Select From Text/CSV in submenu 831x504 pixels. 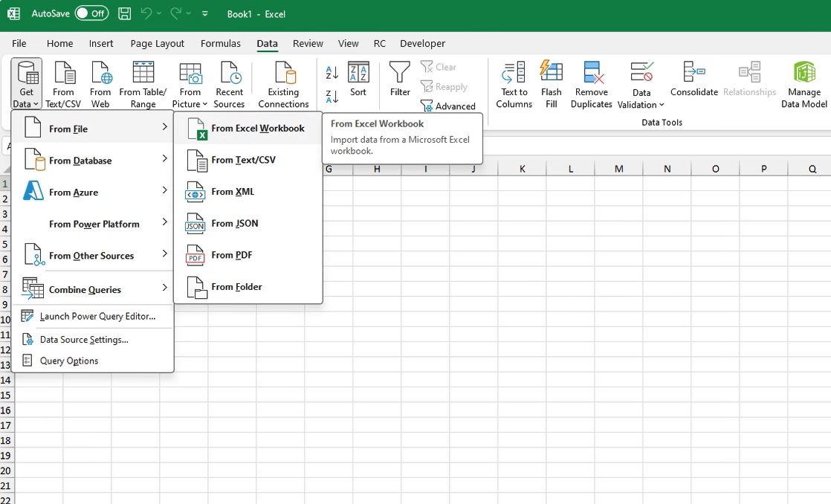[x=248, y=160]
